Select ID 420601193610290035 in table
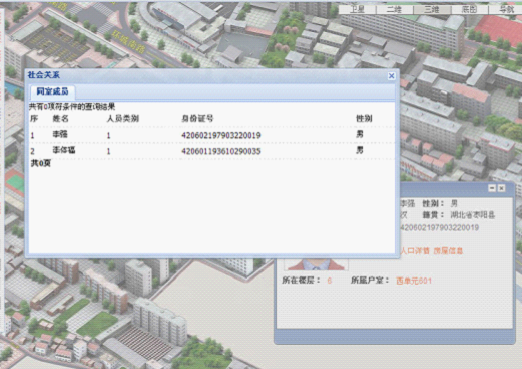The image size is (522, 369). pyautogui.click(x=221, y=151)
